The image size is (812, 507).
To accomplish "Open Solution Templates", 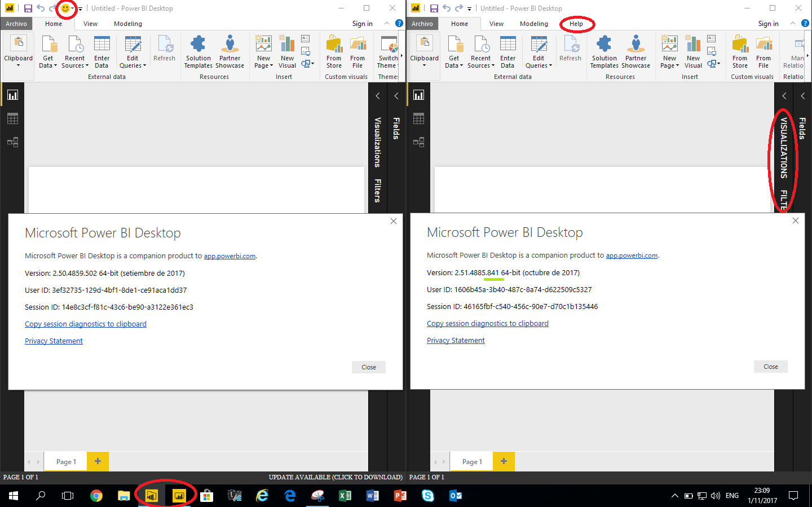I will click(197, 51).
